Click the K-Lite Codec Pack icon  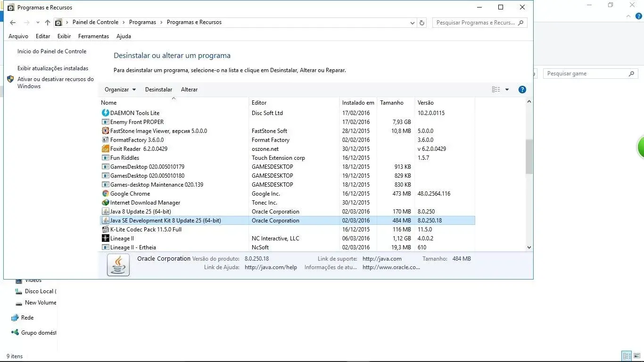click(106, 230)
